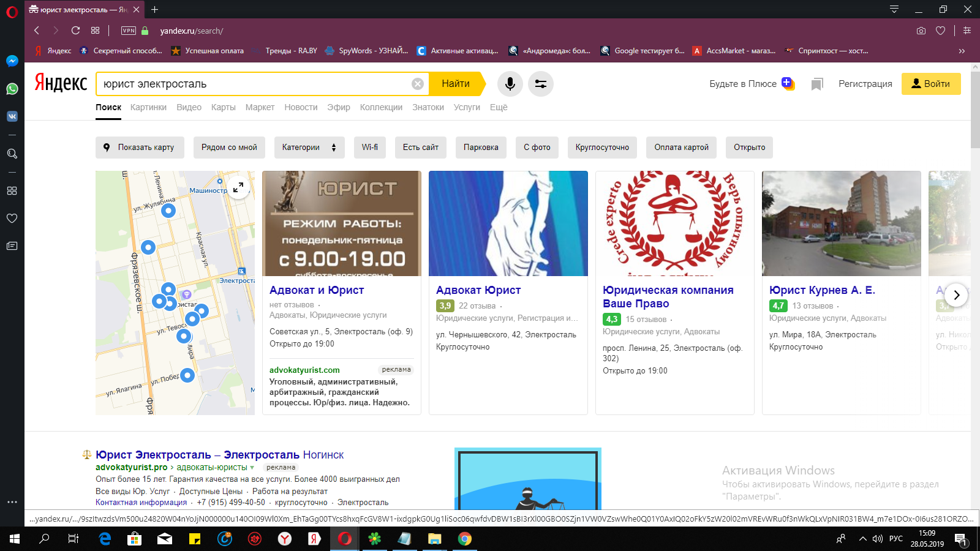Open VK in Opera sidebar
Image resolution: width=980 pixels, height=551 pixels.
pyautogui.click(x=12, y=116)
